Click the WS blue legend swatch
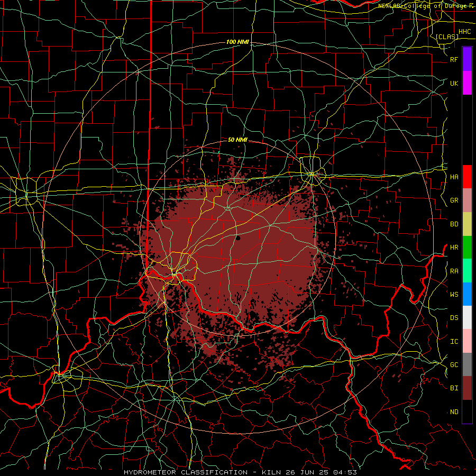 467,294
